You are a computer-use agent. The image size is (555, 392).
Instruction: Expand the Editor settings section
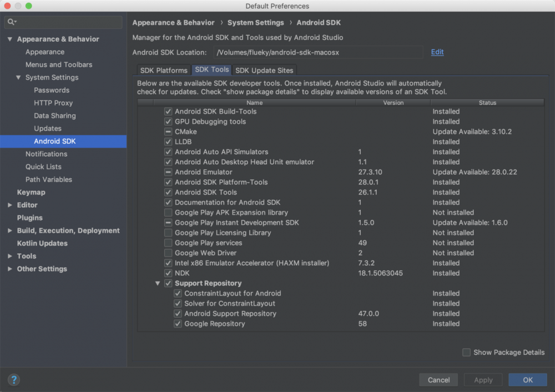coord(9,205)
